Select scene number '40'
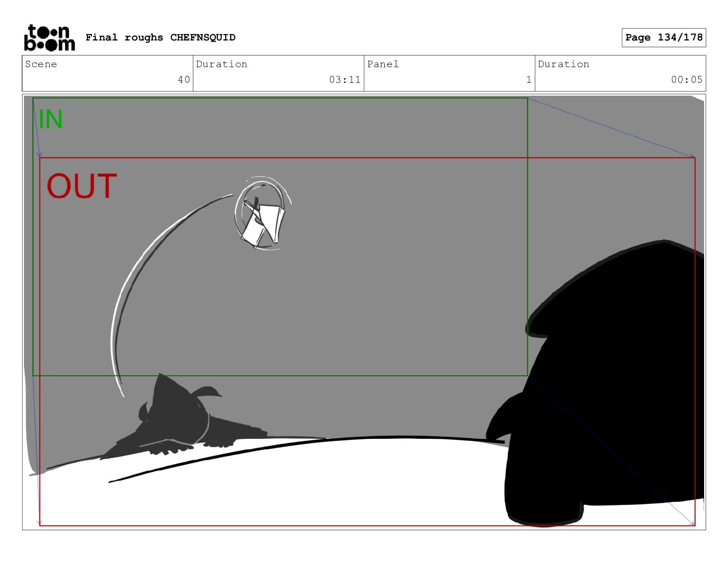Image resolution: width=728 pixels, height=563 pixels. pos(184,80)
